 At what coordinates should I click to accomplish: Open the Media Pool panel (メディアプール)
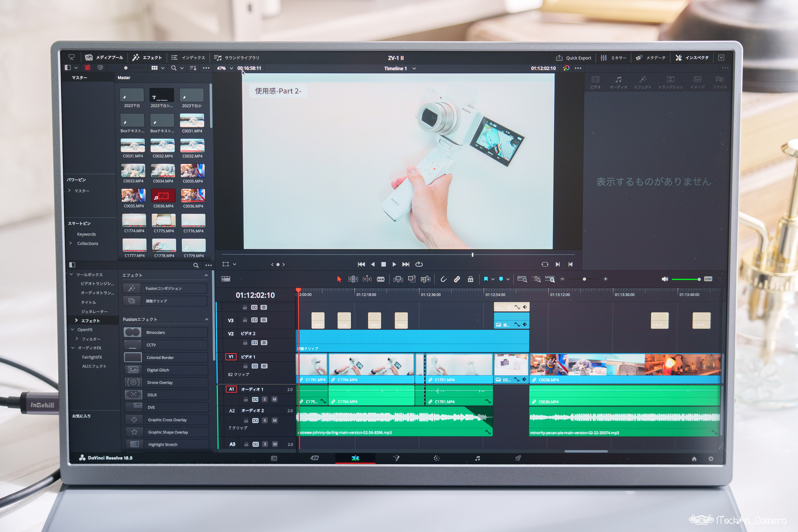105,57
